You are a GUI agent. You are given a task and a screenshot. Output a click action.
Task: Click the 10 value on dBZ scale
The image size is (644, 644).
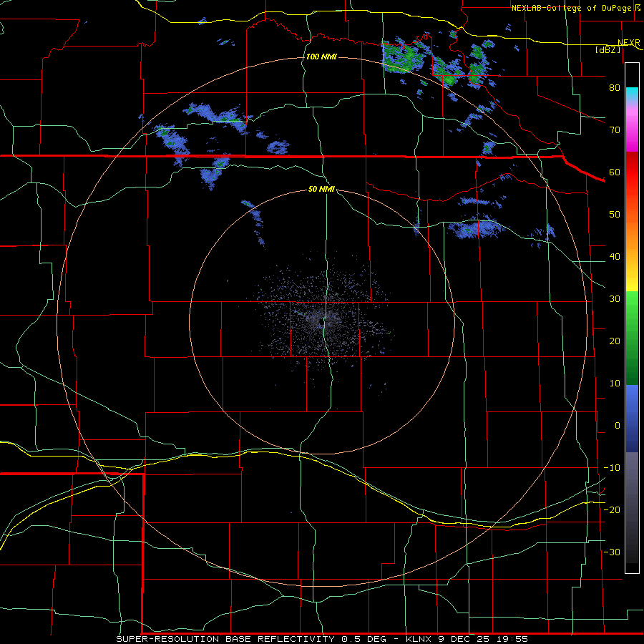615,384
